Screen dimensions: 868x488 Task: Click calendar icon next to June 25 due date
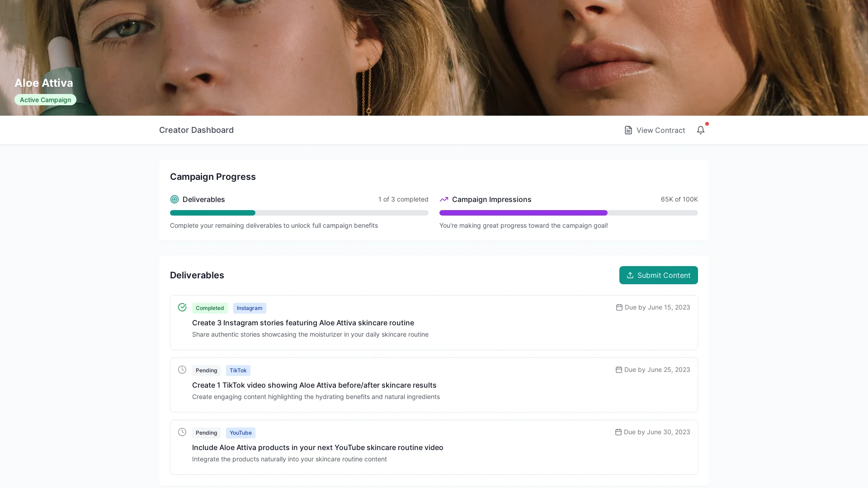[618, 370]
